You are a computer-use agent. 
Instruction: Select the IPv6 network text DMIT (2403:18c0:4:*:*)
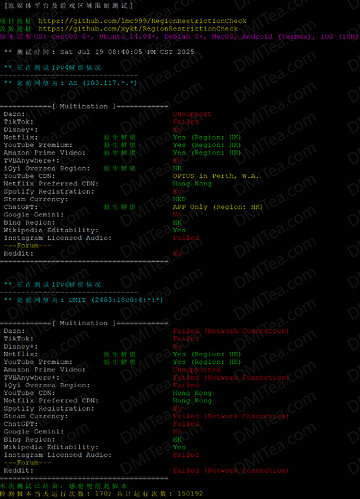click(115, 300)
